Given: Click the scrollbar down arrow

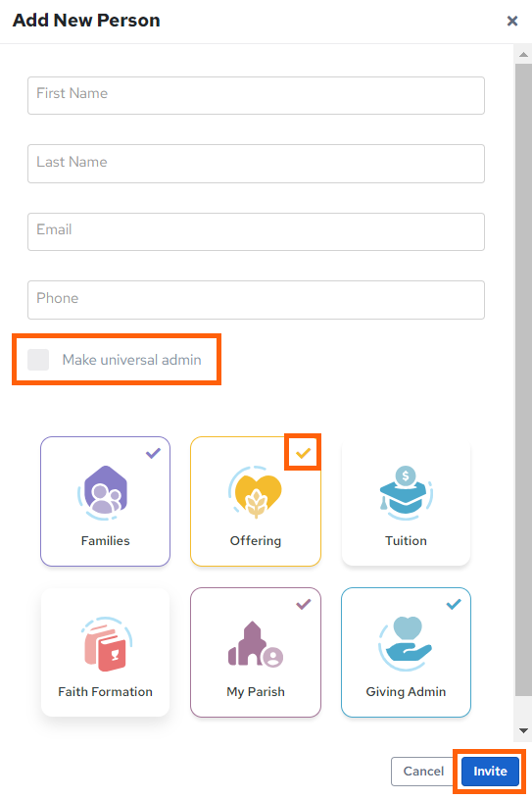Looking at the screenshot, I should pos(523,730).
